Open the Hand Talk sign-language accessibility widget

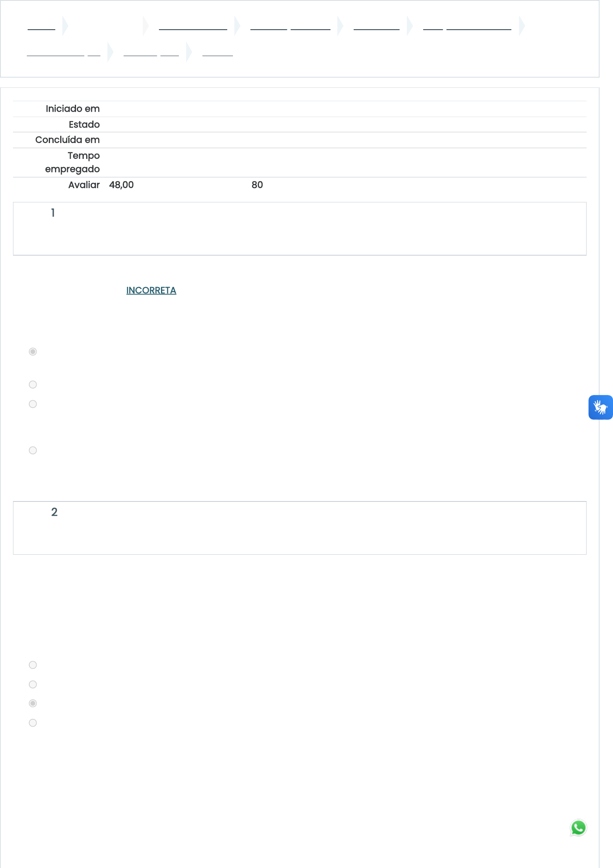(600, 407)
